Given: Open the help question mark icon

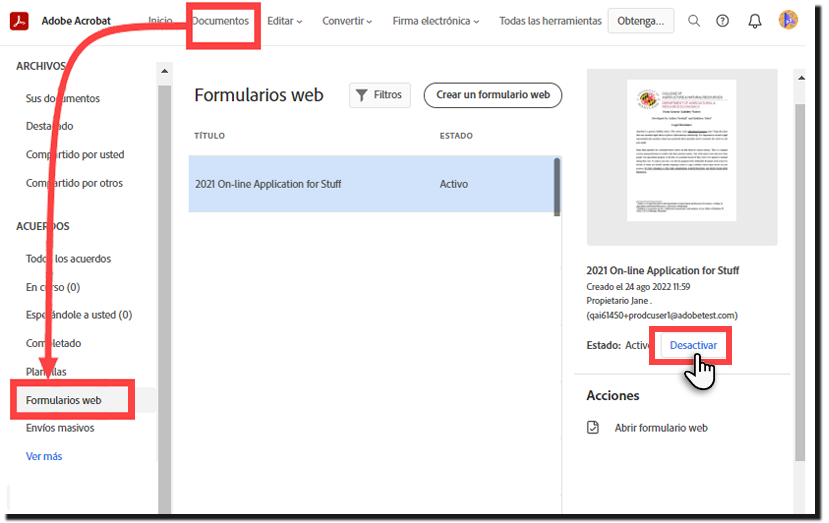Looking at the screenshot, I should coord(722,21).
